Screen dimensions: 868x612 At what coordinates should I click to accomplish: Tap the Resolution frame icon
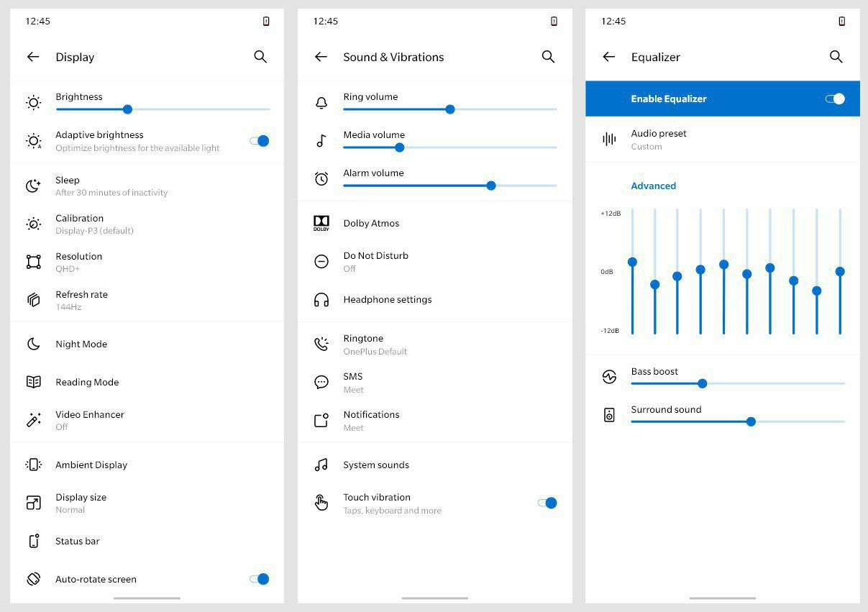coord(33,262)
